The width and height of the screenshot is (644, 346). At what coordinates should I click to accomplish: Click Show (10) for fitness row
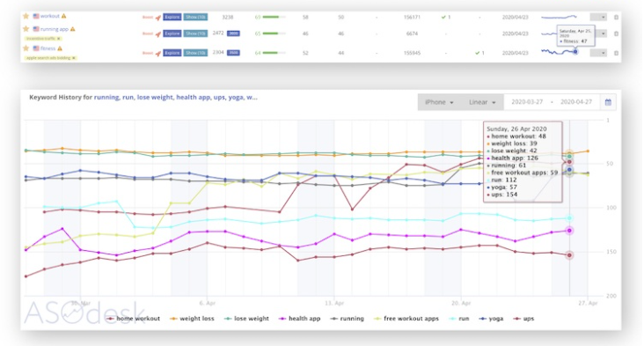tap(195, 53)
